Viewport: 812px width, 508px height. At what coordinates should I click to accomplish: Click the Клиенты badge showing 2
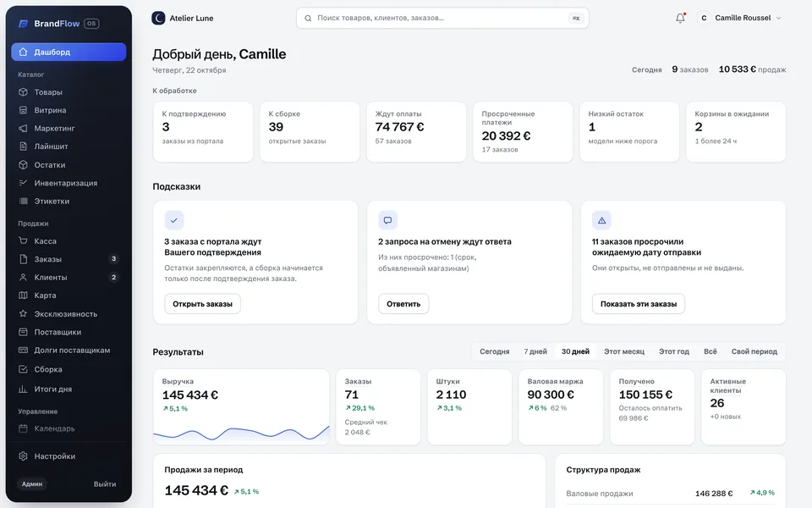[x=114, y=278]
